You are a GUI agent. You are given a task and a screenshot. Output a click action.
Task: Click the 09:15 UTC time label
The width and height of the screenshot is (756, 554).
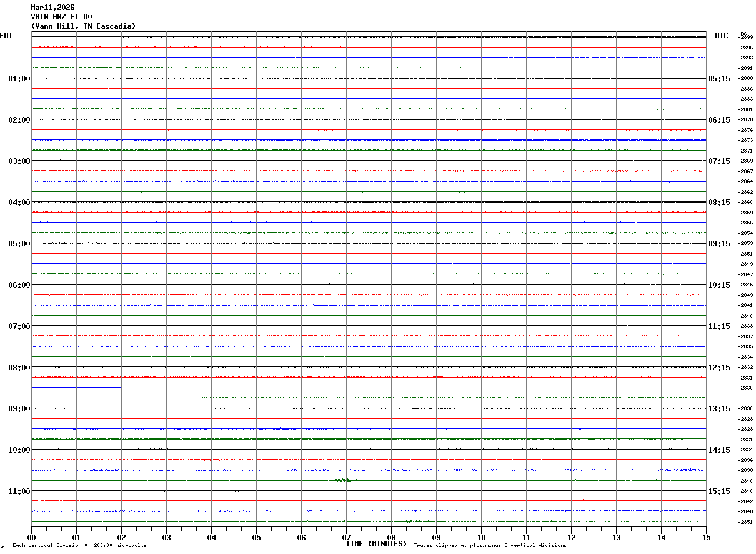point(719,244)
